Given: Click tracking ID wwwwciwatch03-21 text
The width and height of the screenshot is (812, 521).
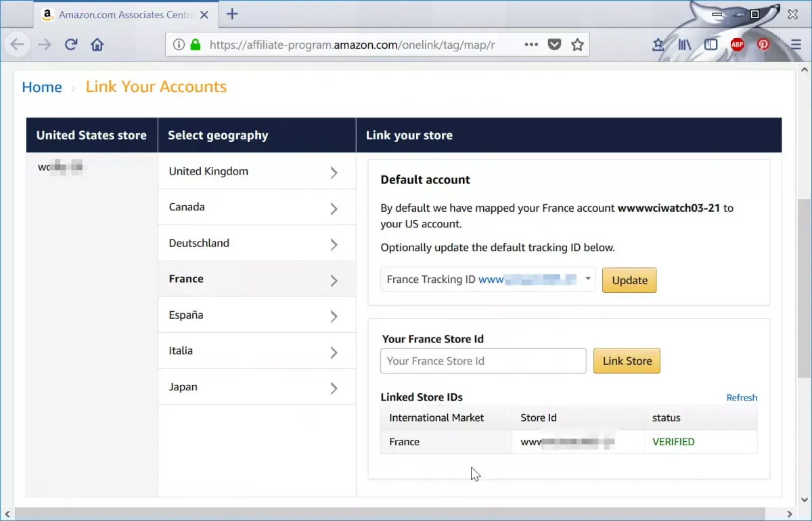Looking at the screenshot, I should pos(669,208).
